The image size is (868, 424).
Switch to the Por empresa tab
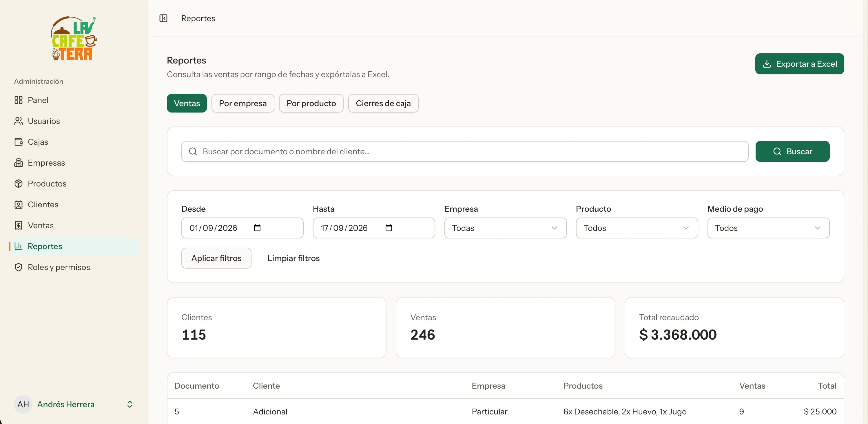point(242,103)
